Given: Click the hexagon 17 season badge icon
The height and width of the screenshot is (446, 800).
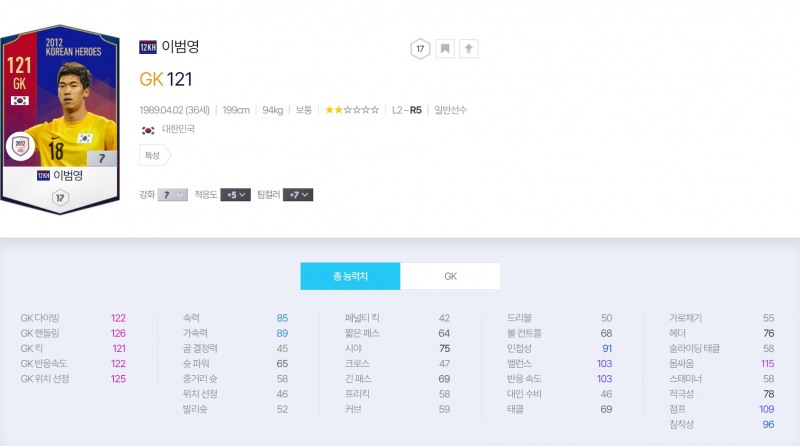Looking at the screenshot, I should [x=420, y=49].
